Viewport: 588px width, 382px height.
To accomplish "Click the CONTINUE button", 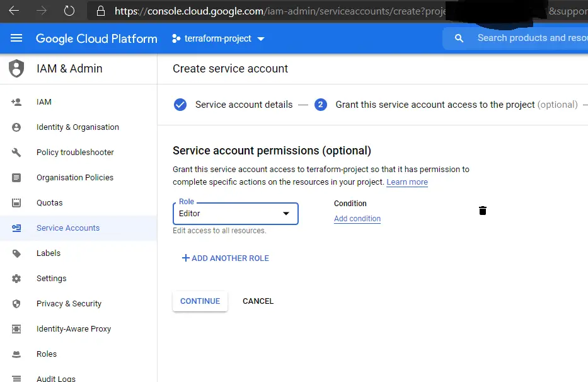I will (200, 301).
